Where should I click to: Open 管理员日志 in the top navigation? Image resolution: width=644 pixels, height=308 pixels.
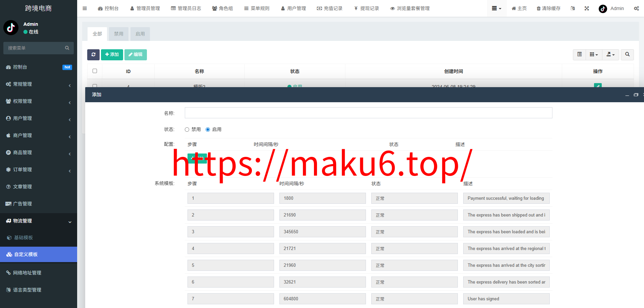[x=186, y=8]
